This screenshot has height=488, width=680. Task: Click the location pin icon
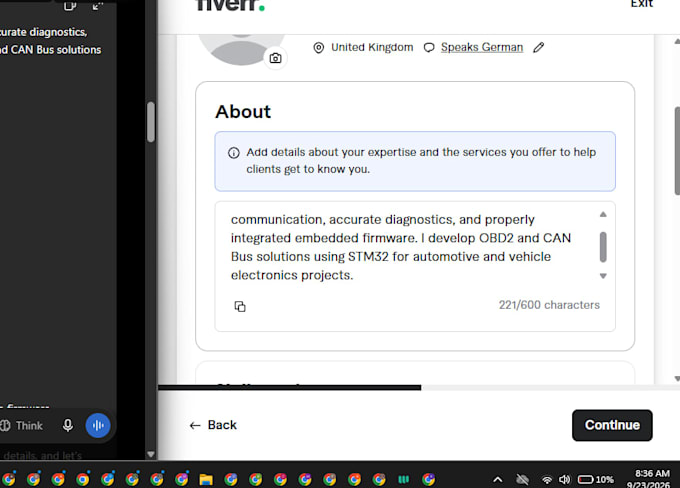click(318, 48)
